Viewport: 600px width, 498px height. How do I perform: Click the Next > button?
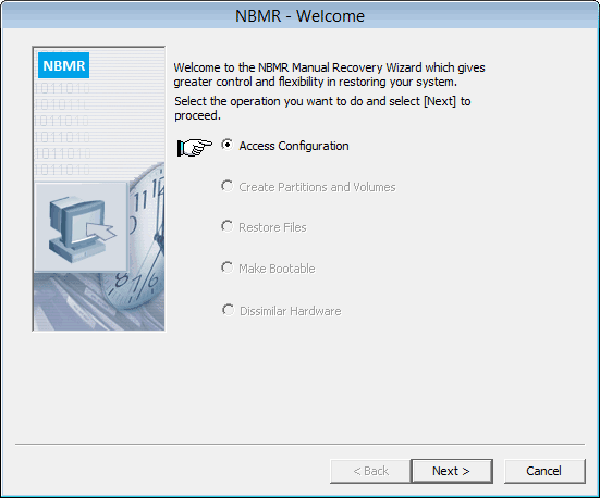(452, 471)
